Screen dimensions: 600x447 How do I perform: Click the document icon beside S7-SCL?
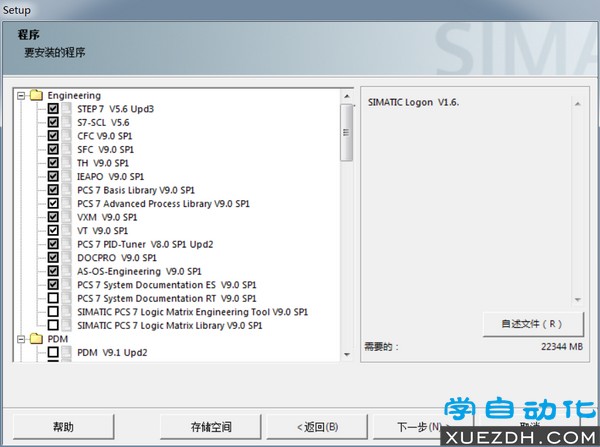[x=67, y=122]
